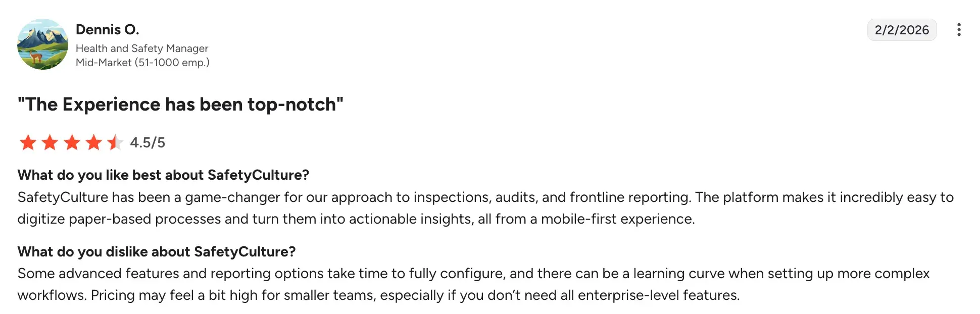Open the reviewer name Dennis O.
980x314 pixels.
click(107, 30)
